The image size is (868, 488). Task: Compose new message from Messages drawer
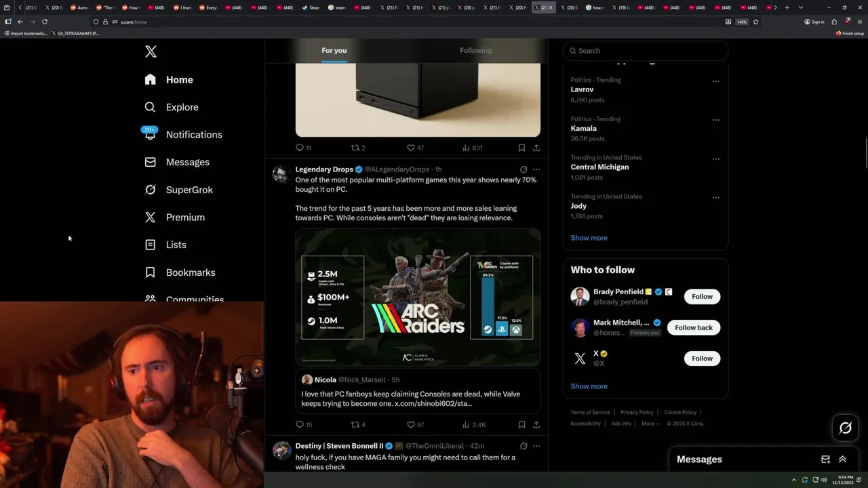coord(825,459)
